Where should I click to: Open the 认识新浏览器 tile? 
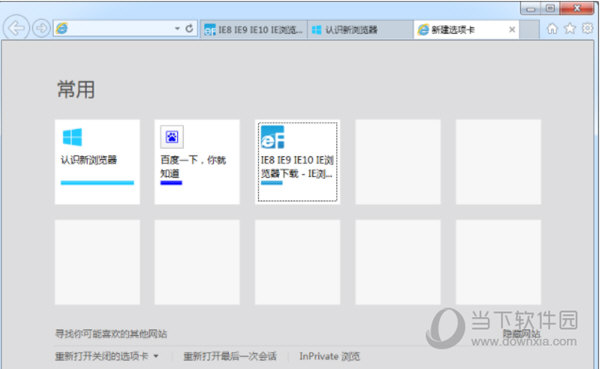tap(97, 162)
